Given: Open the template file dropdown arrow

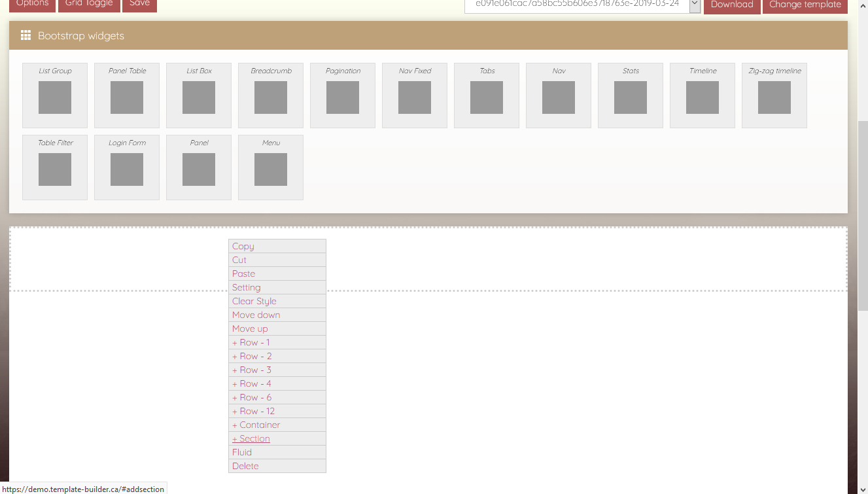Looking at the screenshot, I should tap(695, 5).
